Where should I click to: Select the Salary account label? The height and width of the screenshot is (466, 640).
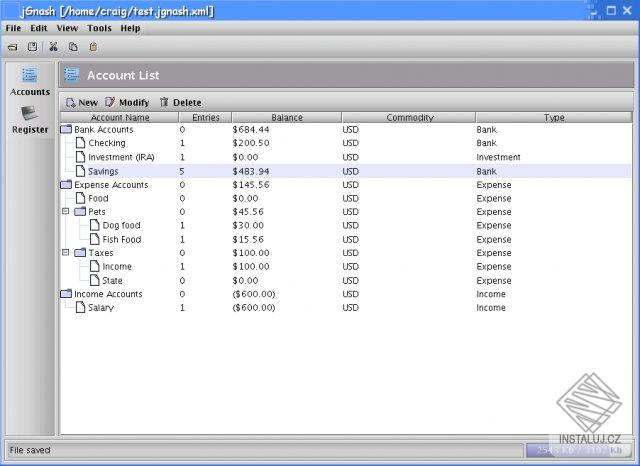101,308
